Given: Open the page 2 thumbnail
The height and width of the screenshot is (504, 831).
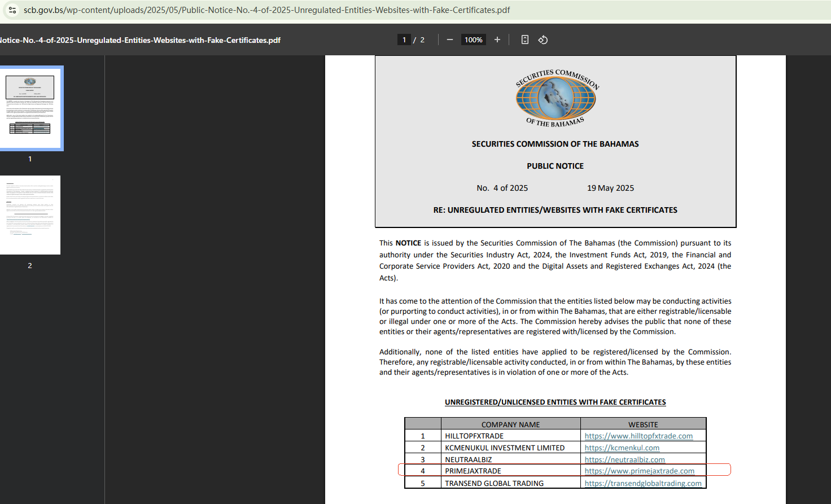Looking at the screenshot, I should [30, 215].
